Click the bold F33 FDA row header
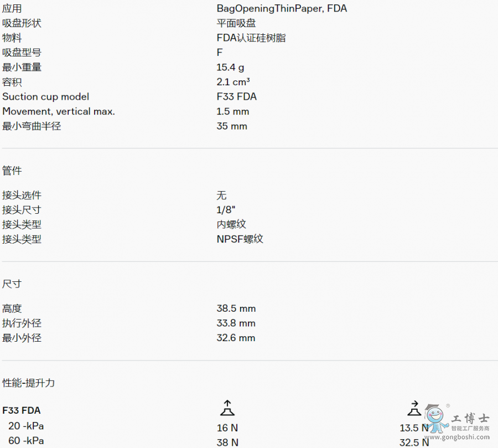This screenshot has width=498, height=448. click(22, 410)
